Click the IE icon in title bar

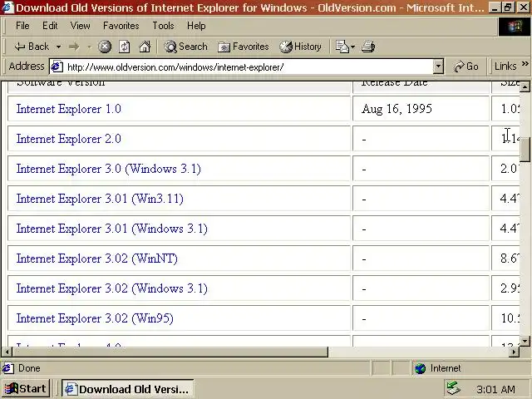tap(7, 7)
